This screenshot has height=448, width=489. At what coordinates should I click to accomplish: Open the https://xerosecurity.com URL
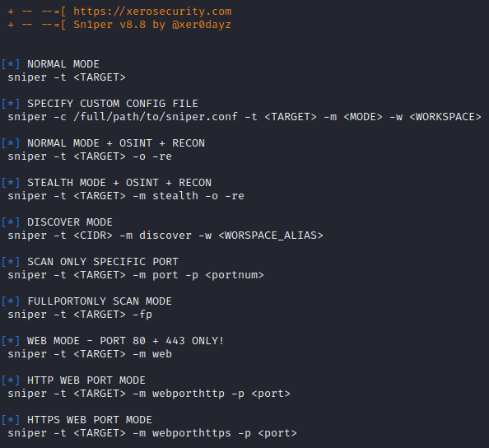click(152, 12)
